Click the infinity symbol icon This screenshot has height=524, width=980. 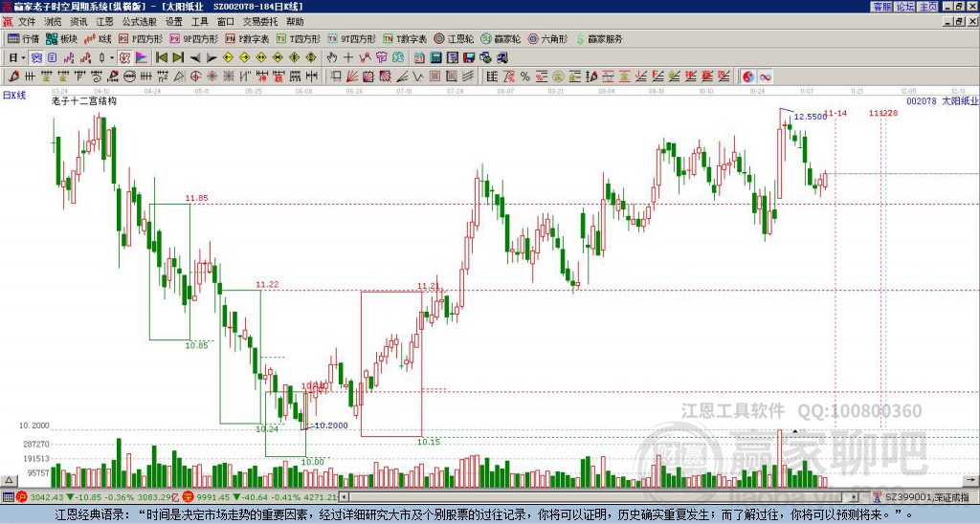766,76
